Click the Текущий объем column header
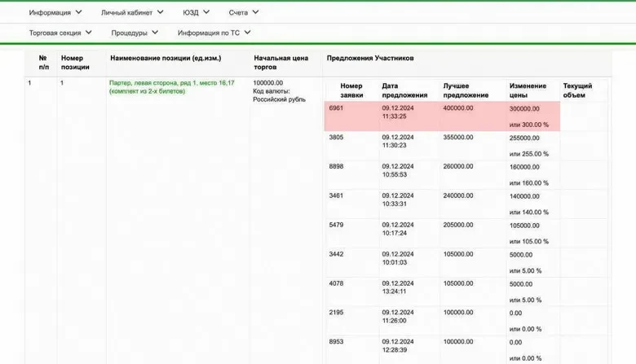The height and width of the screenshot is (364, 636). click(577, 90)
